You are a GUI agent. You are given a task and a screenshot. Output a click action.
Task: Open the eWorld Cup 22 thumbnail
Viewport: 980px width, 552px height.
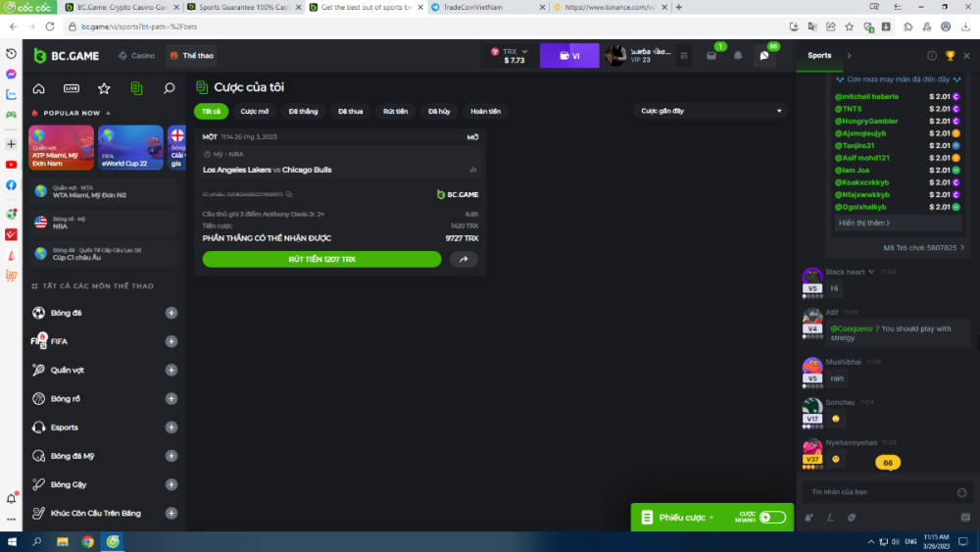pos(130,148)
